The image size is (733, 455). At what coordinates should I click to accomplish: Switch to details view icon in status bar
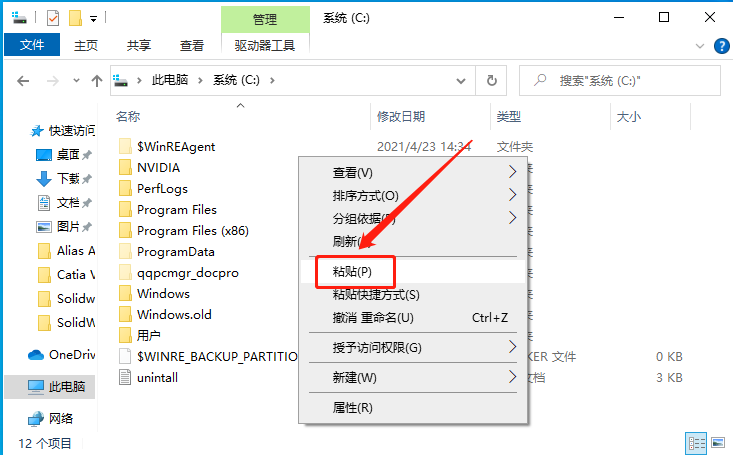click(696, 443)
